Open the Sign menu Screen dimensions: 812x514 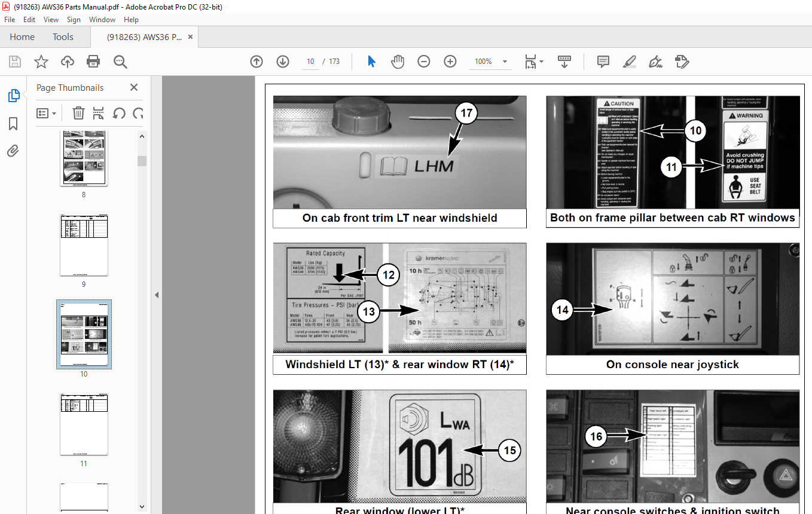click(74, 20)
